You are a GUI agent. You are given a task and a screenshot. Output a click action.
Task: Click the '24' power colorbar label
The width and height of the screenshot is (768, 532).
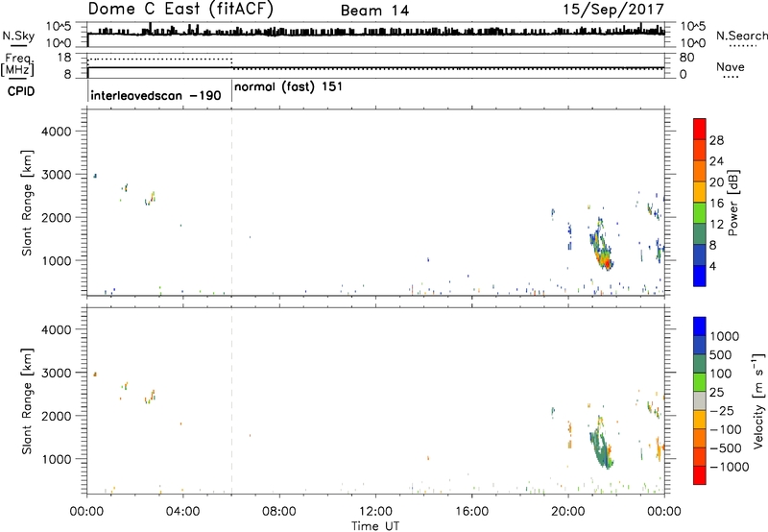(716, 161)
